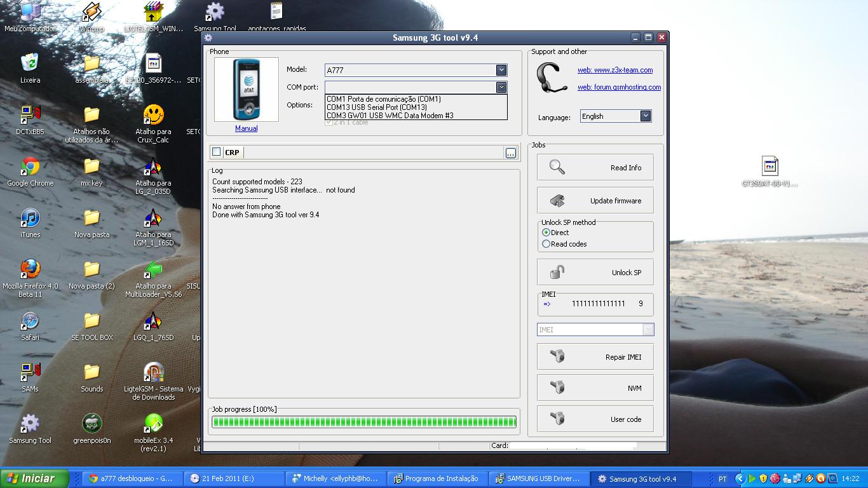This screenshot has height=488, width=868.
Task: Click the NVM button
Action: [x=595, y=388]
